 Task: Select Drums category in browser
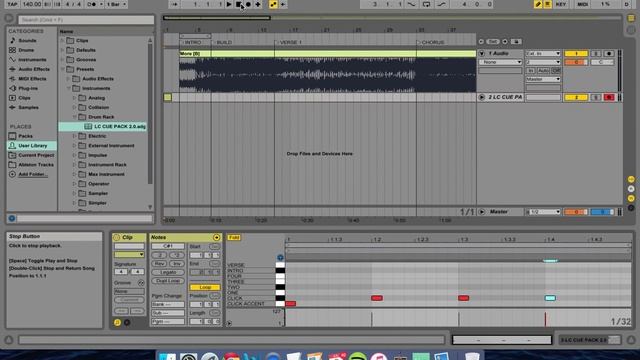tap(26, 50)
